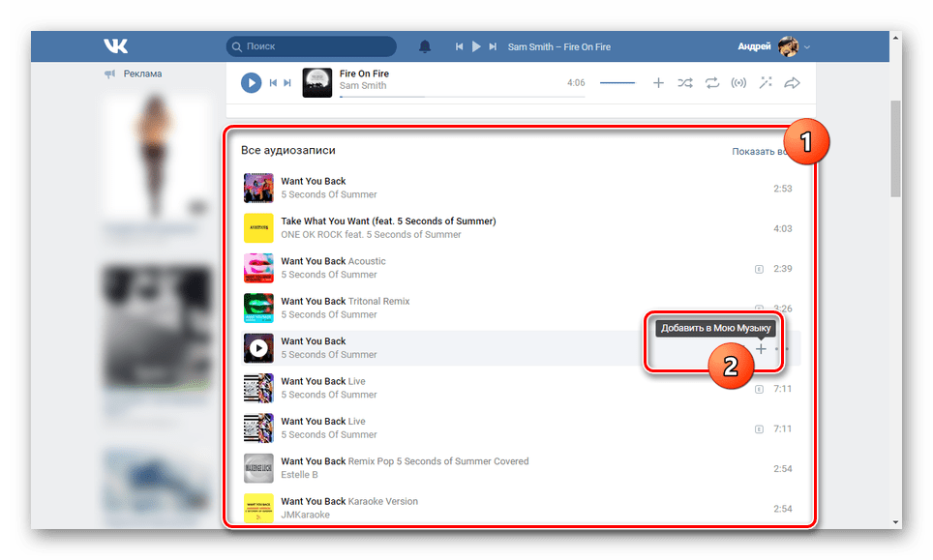Show similar tracks with the magic wand icon
Image resolution: width=933 pixels, height=560 pixels.
pyautogui.click(x=766, y=82)
